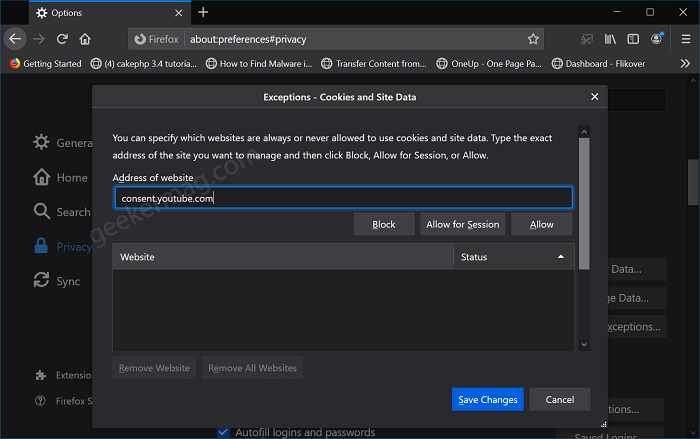Screen dimensions: 700x439
Task: Sort by the Status column header
Action: [x=513, y=257]
